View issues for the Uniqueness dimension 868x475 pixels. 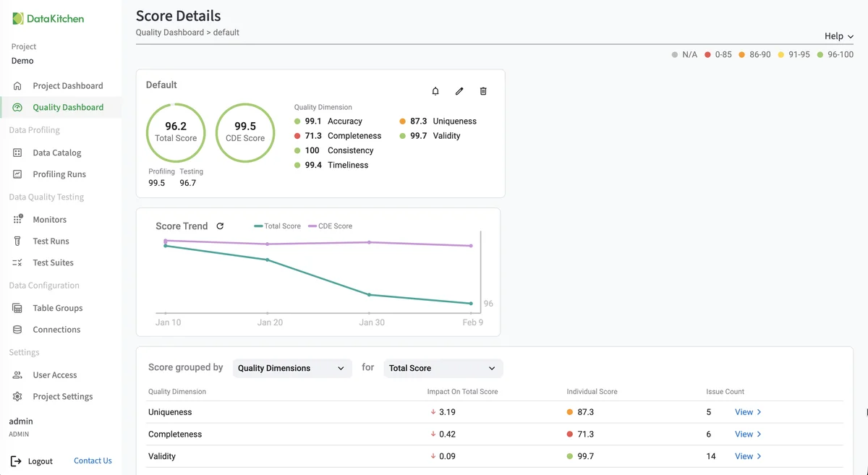tap(748, 412)
